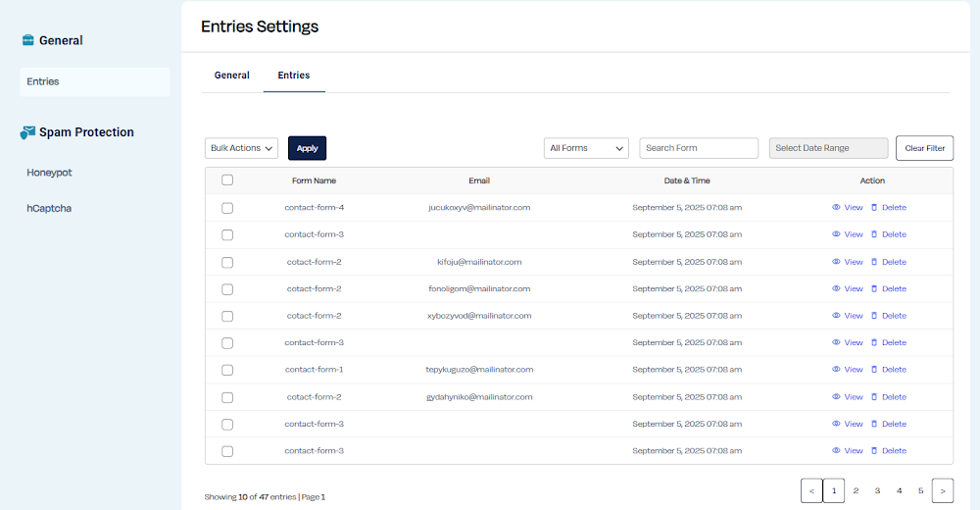Click trash icon for kifoju@mailinator.com entry
Viewport: 980px width, 510px height.
pos(874,262)
